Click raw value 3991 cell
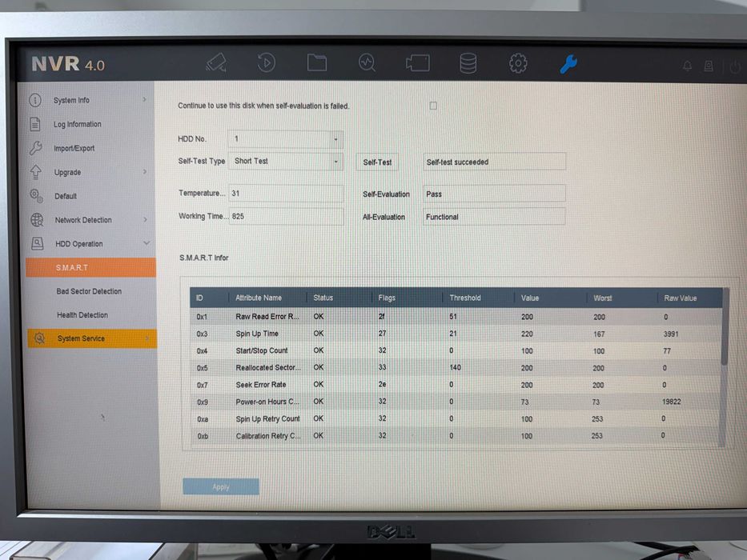 pyautogui.click(x=670, y=334)
